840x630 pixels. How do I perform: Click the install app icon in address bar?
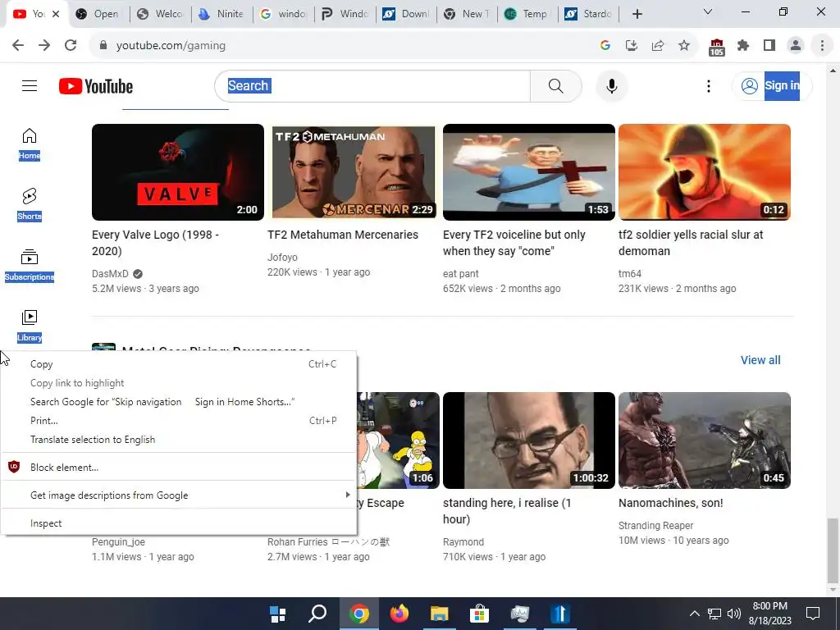(632, 46)
